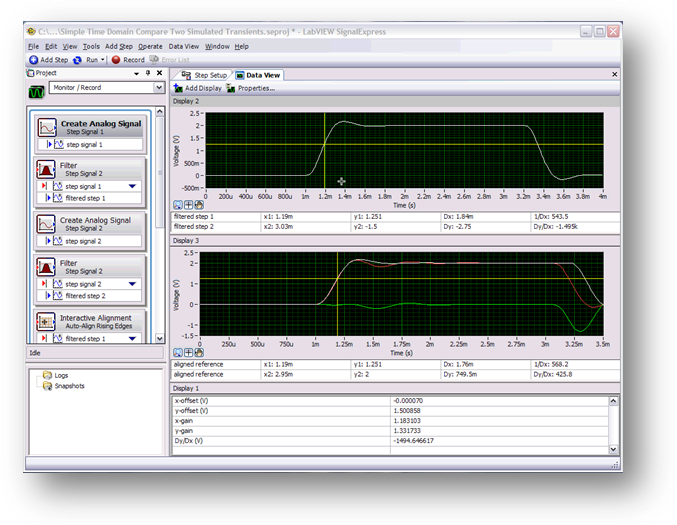
Task: Select the Interactive Alignment step icon
Action: (x=45, y=321)
